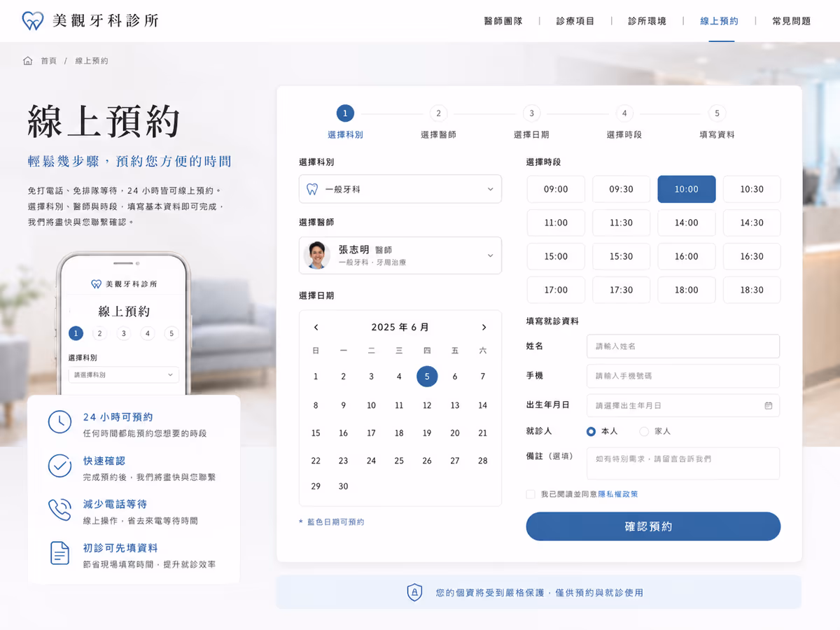
Task: Select June 12 on the calendar
Action: tap(427, 405)
